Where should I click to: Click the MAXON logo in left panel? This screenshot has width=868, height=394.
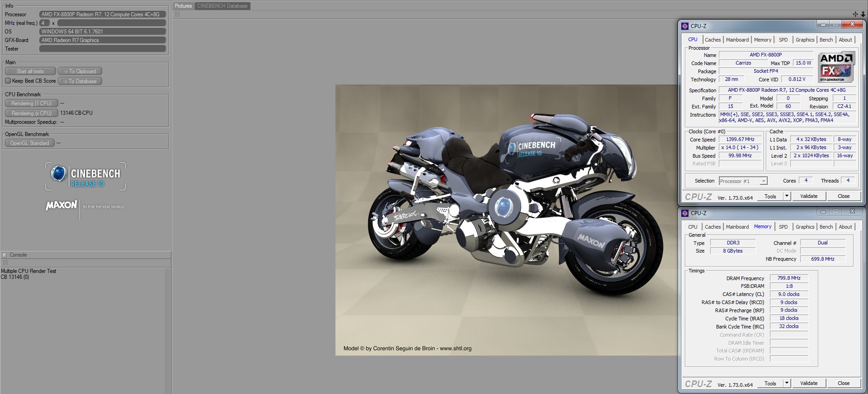click(x=61, y=206)
